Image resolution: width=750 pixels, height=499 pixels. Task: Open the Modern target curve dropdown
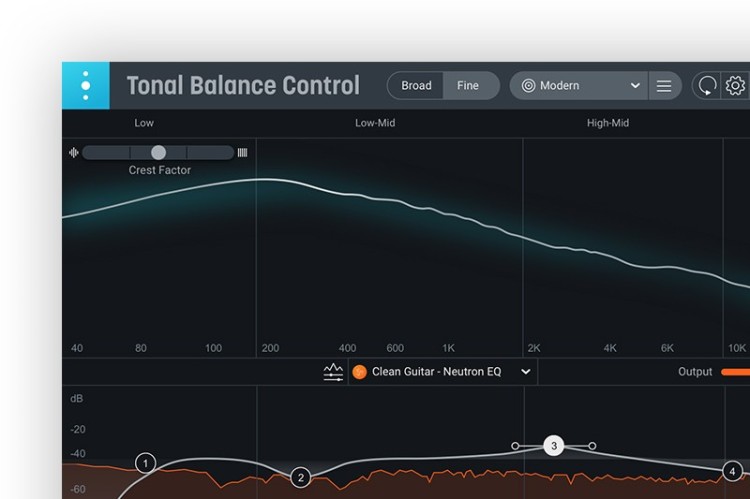[579, 86]
